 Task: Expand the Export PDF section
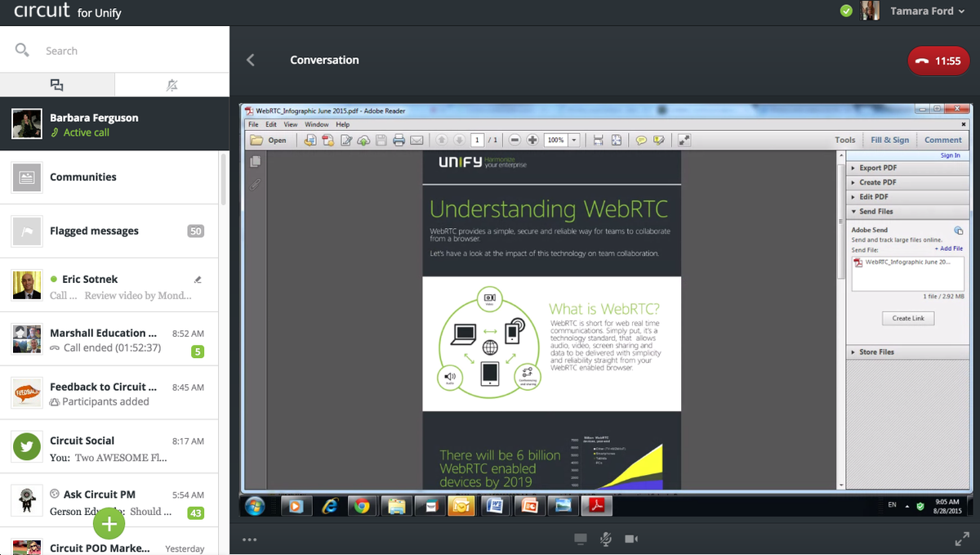906,168
